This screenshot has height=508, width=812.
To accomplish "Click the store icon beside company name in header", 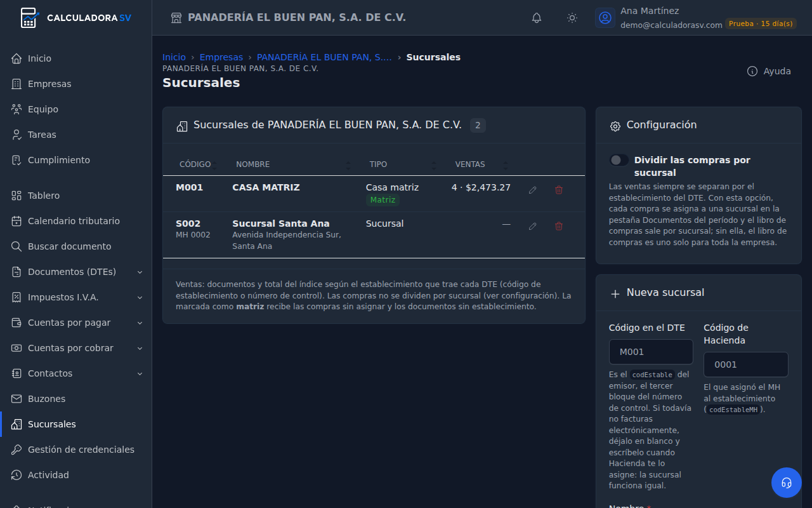I will 176,18.
